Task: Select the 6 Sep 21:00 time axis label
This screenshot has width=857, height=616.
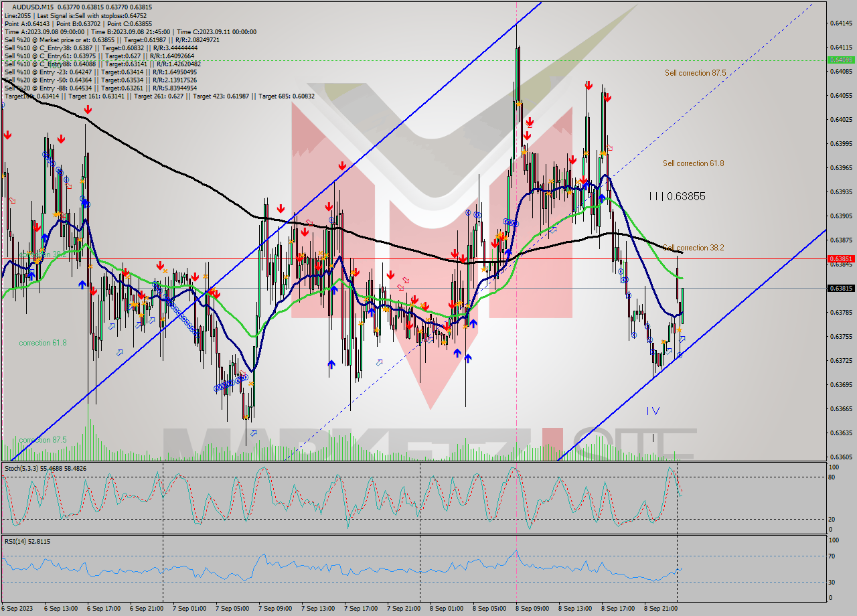Action: (x=147, y=609)
